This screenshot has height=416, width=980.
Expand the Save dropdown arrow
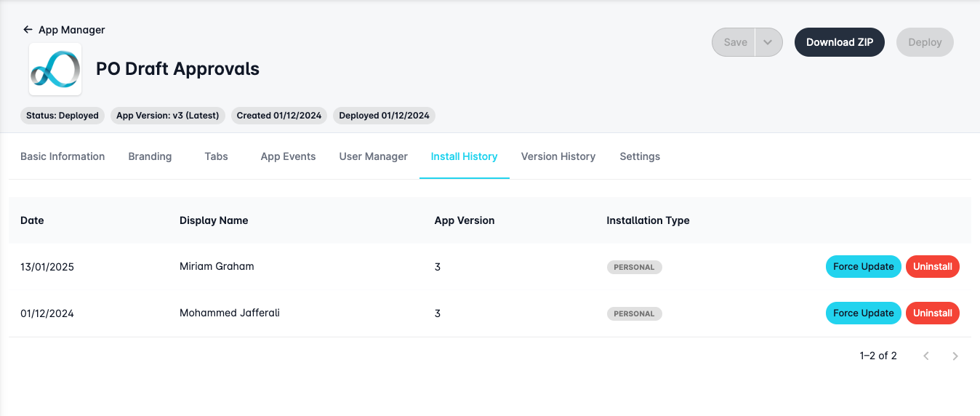pyautogui.click(x=768, y=42)
